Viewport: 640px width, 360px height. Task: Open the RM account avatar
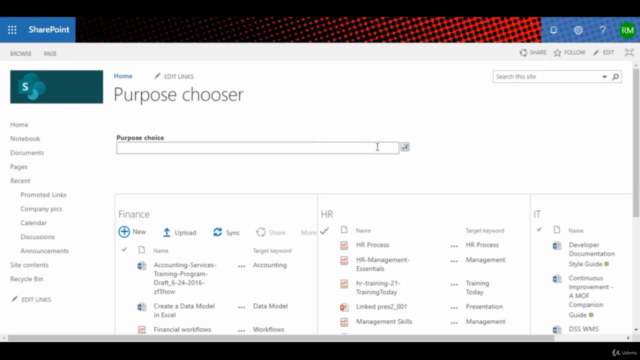click(x=627, y=30)
